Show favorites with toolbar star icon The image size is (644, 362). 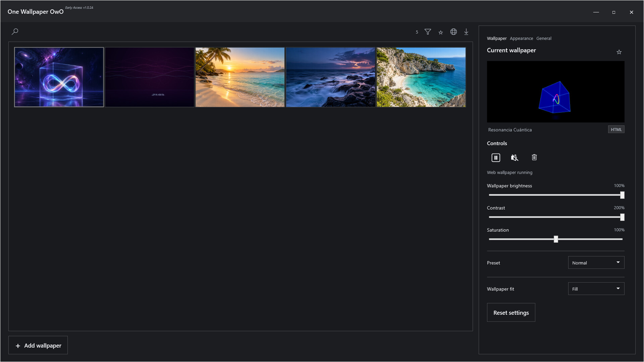click(441, 32)
